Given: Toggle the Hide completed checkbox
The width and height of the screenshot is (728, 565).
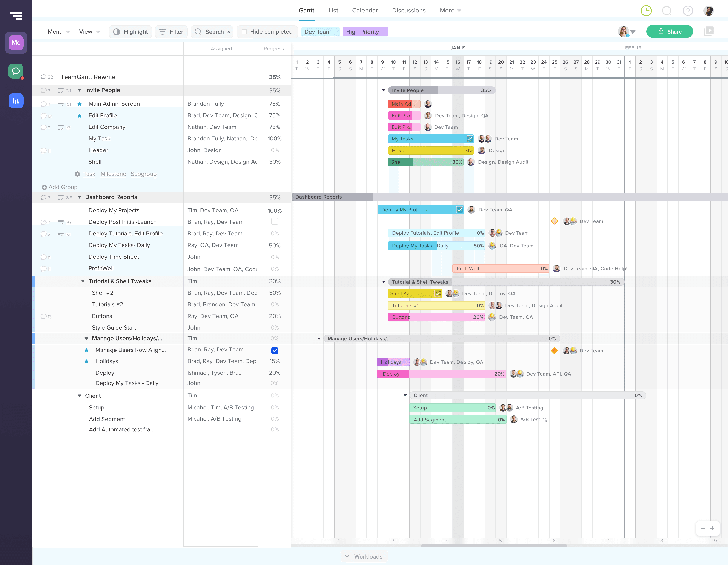Looking at the screenshot, I should 244,32.
